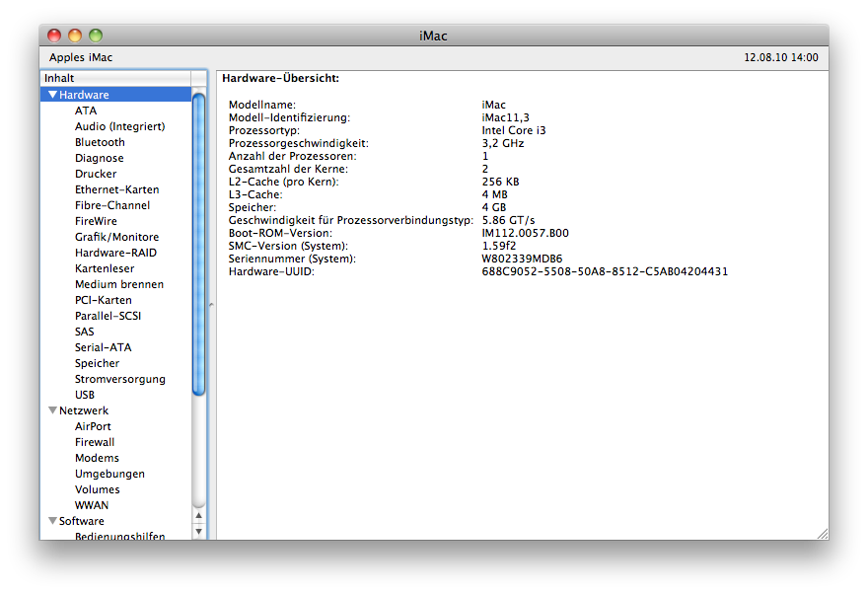
Task: Select Firewall entry
Action: coord(95,442)
